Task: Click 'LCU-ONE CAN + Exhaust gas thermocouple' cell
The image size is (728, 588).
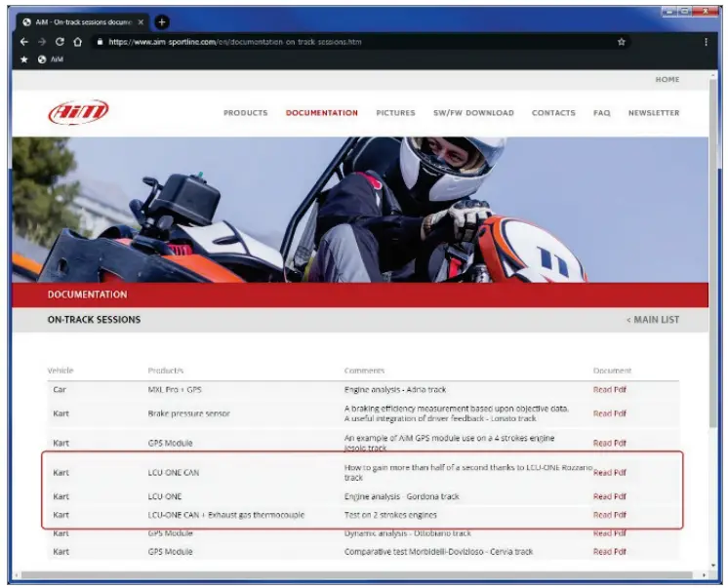Action: pos(226,515)
